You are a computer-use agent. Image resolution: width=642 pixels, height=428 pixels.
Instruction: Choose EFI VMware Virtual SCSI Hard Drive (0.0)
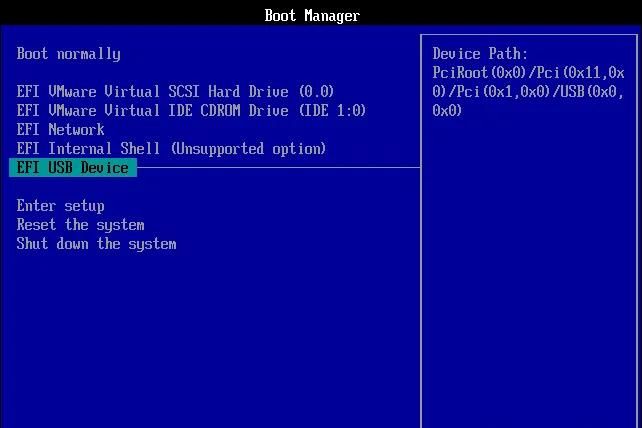click(175, 91)
